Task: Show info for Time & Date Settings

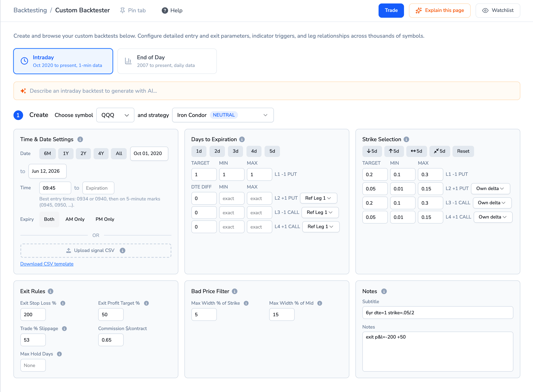Action: (80, 139)
